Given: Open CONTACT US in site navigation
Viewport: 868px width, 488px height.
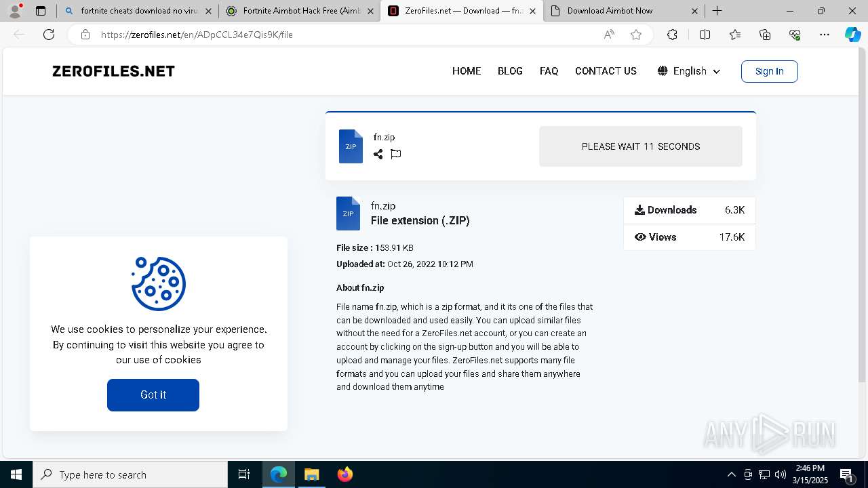Looking at the screenshot, I should click(x=606, y=71).
